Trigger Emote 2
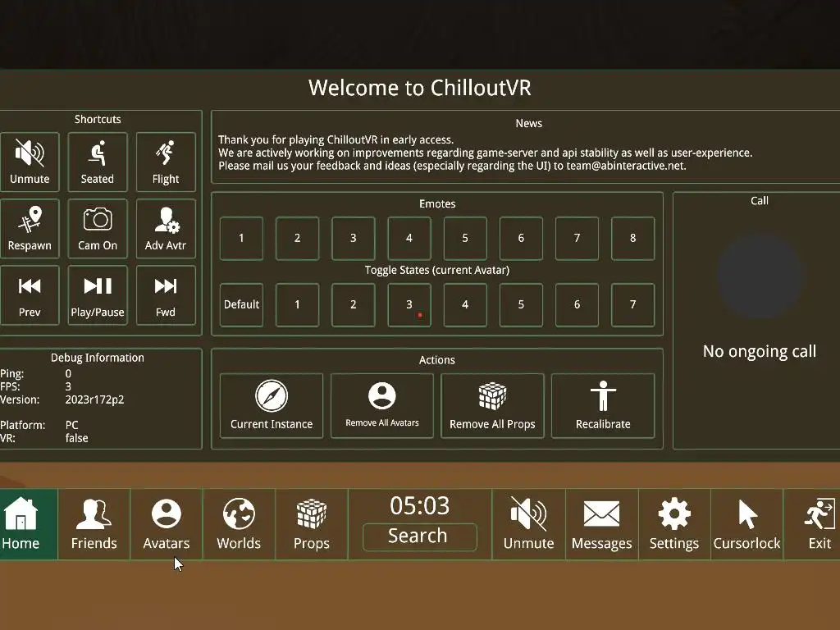 [297, 239]
